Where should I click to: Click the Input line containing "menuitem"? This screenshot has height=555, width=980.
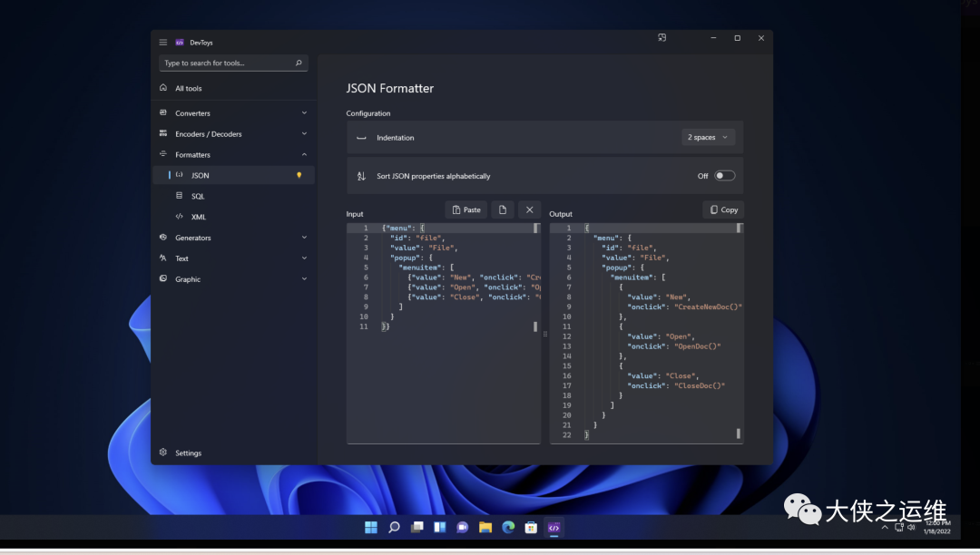tap(426, 268)
